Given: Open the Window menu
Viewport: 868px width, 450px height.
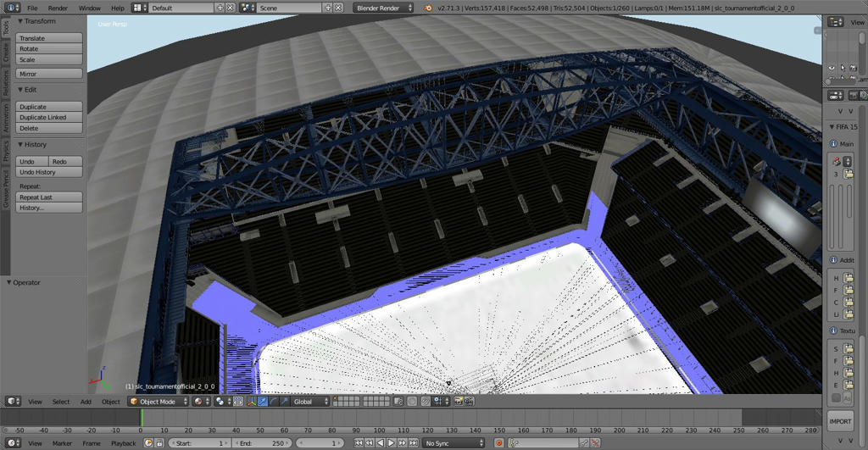Looking at the screenshot, I should [90, 8].
